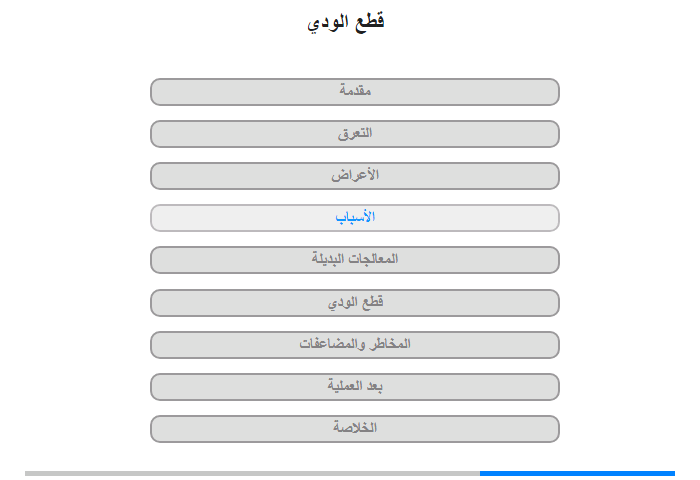This screenshot has width=700, height=480.
Task: Click the gray portion of the progress bar
Action: point(252,473)
